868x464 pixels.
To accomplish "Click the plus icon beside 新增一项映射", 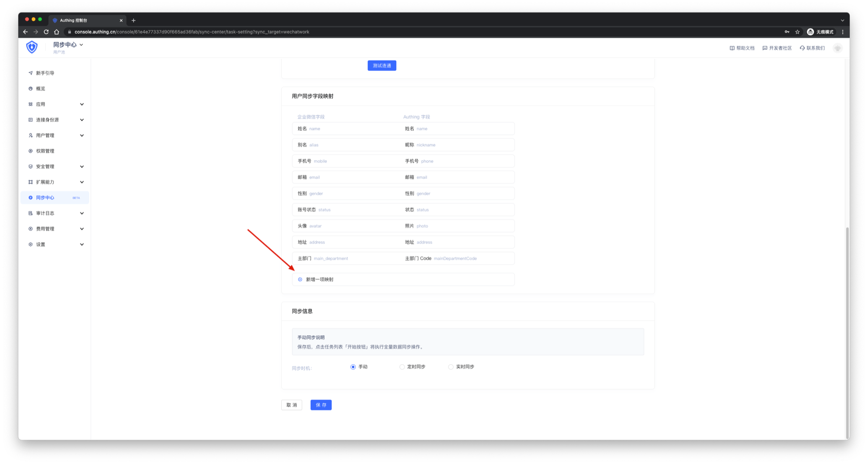I will coord(300,280).
